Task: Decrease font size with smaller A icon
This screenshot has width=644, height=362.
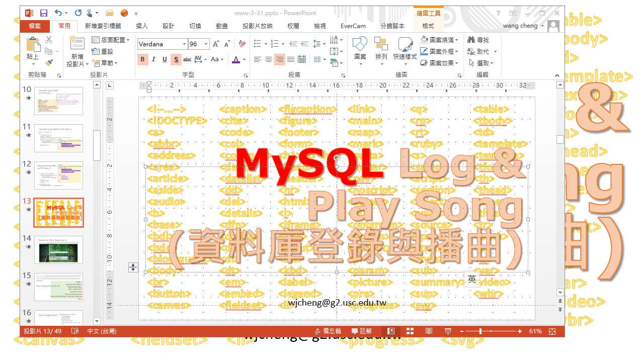Action: pyautogui.click(x=226, y=44)
